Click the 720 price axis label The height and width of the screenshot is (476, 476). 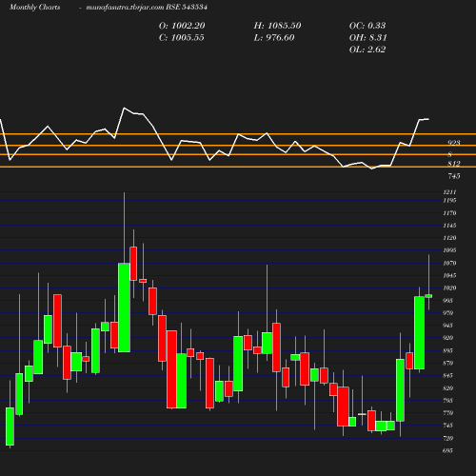(447, 438)
